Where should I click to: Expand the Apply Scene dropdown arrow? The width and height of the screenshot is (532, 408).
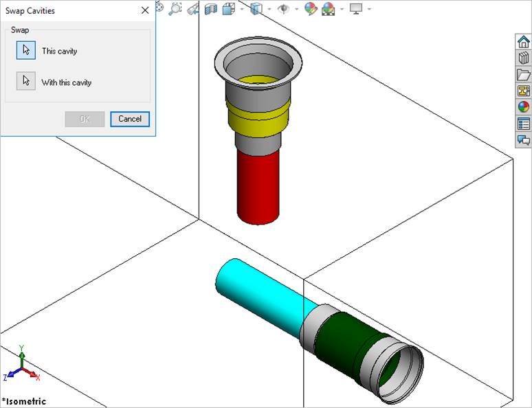pyautogui.click(x=342, y=9)
